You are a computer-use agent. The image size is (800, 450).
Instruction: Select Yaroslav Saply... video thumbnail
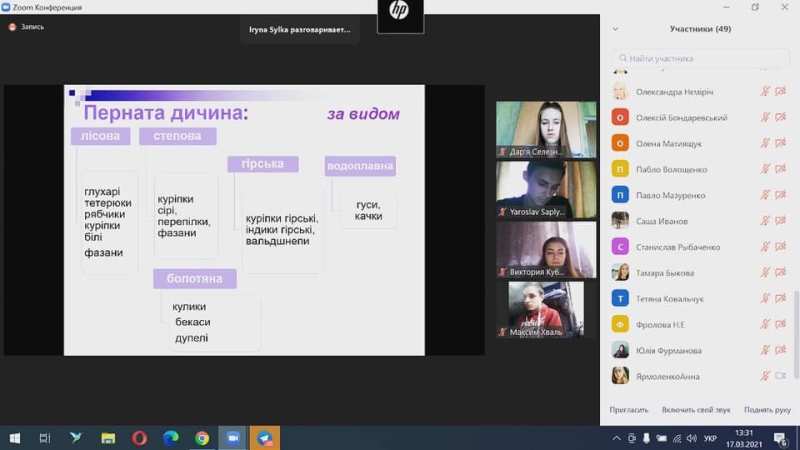point(546,189)
